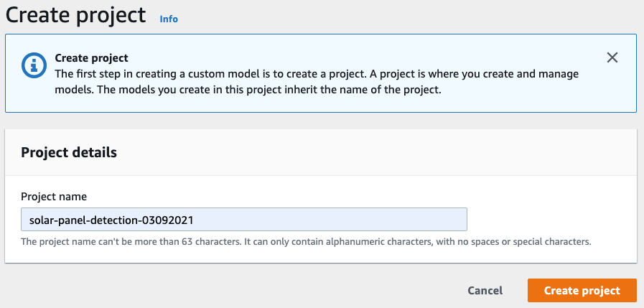644x308 pixels.
Task: Click the empty right portion of name field
Action: (359, 219)
